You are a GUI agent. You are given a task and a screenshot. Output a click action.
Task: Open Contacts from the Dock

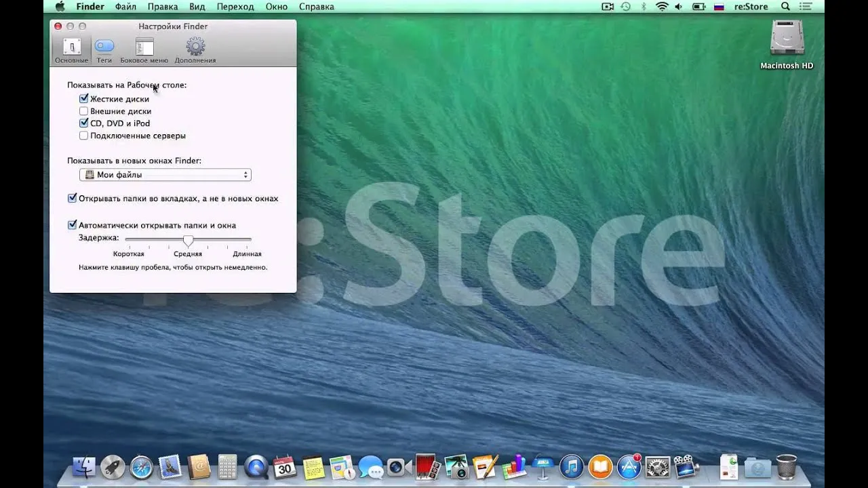[199, 466]
